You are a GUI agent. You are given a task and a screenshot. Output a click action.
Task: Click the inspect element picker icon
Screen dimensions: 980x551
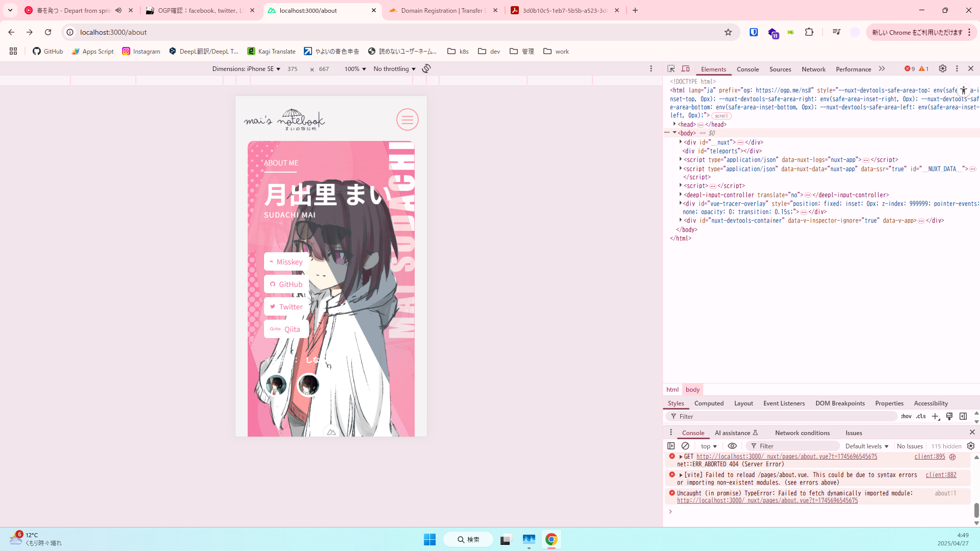point(671,69)
